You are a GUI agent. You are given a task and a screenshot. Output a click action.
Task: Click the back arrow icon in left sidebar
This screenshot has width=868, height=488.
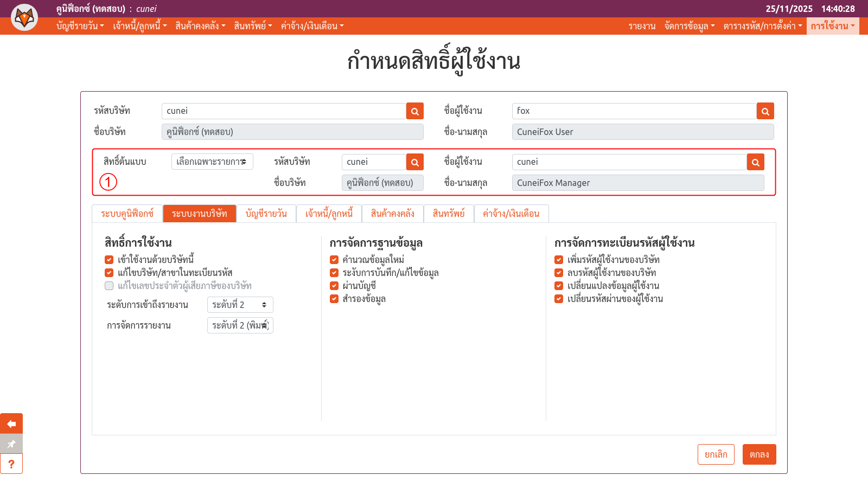tap(11, 423)
